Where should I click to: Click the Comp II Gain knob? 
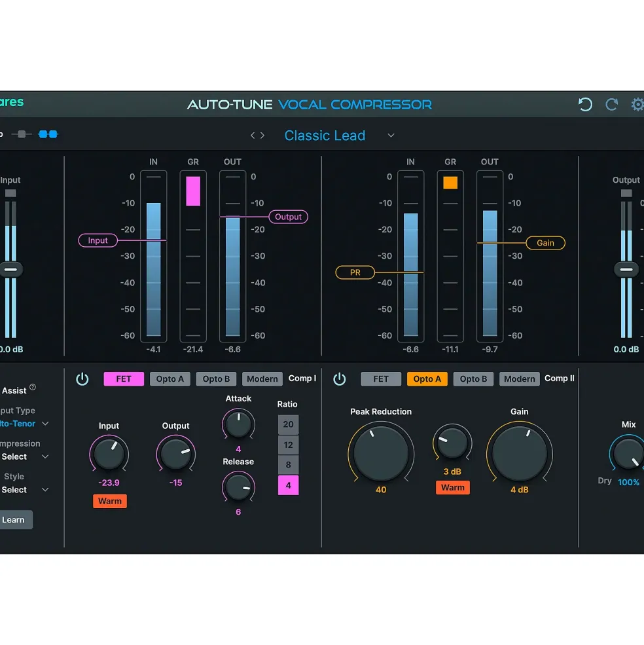click(520, 453)
